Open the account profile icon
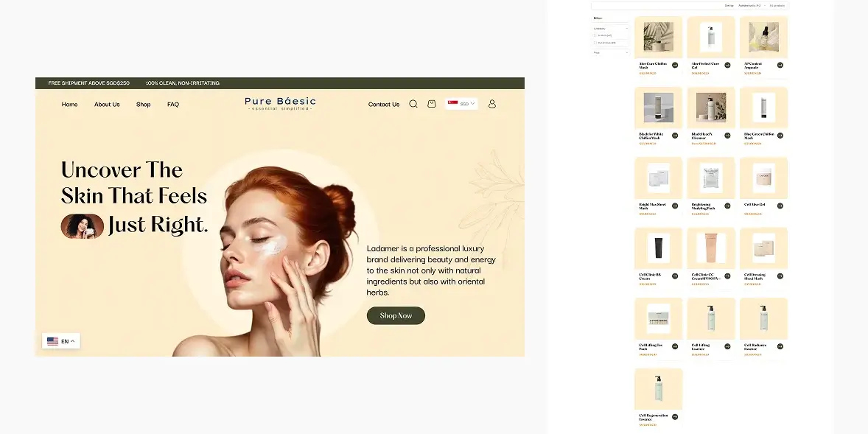 click(492, 104)
